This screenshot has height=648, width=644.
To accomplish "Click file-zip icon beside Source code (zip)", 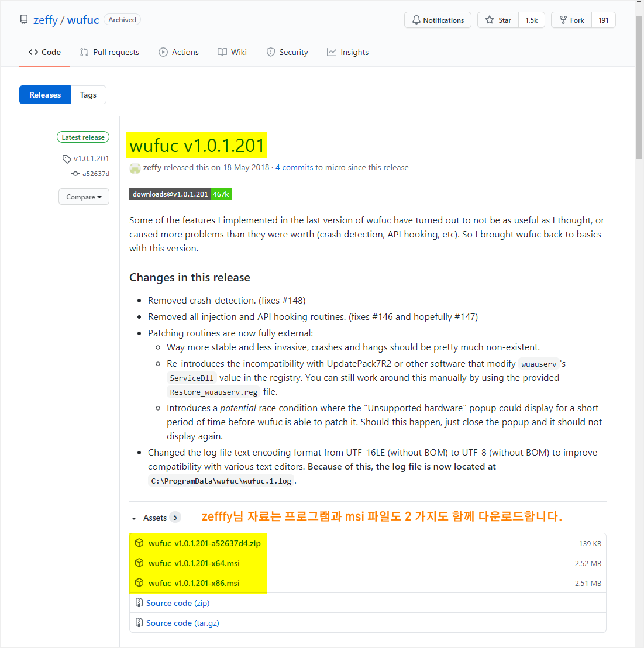I will pos(139,602).
